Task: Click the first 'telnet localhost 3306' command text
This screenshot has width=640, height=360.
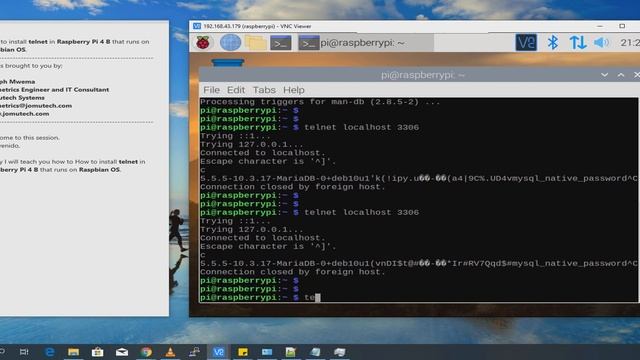Action: [361, 127]
